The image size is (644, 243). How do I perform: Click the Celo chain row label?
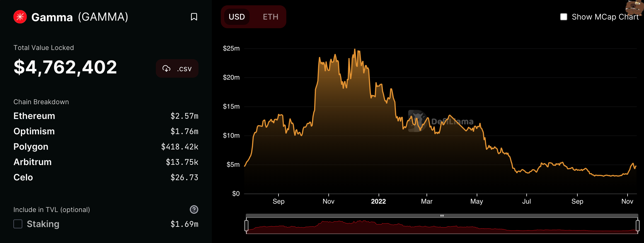23,177
